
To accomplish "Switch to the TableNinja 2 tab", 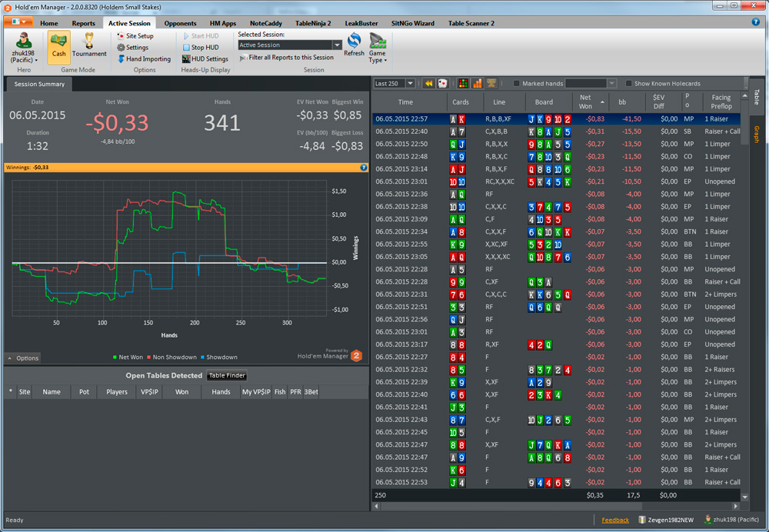I will click(x=313, y=23).
